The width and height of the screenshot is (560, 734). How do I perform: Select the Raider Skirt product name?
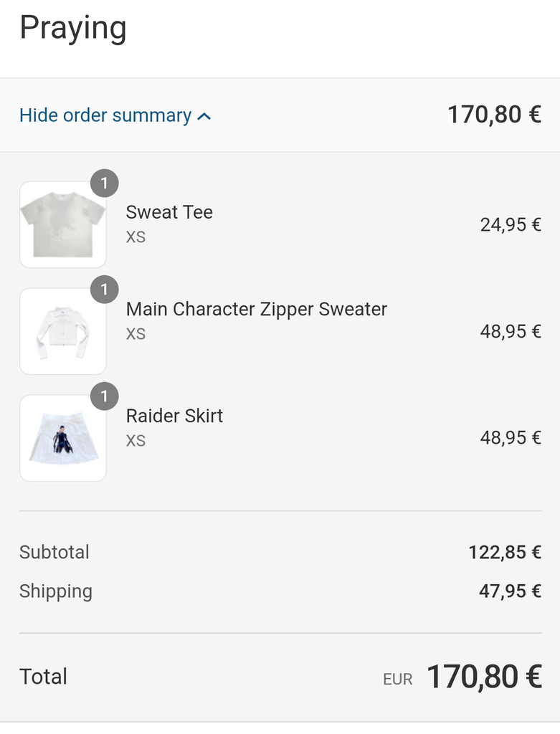point(174,416)
